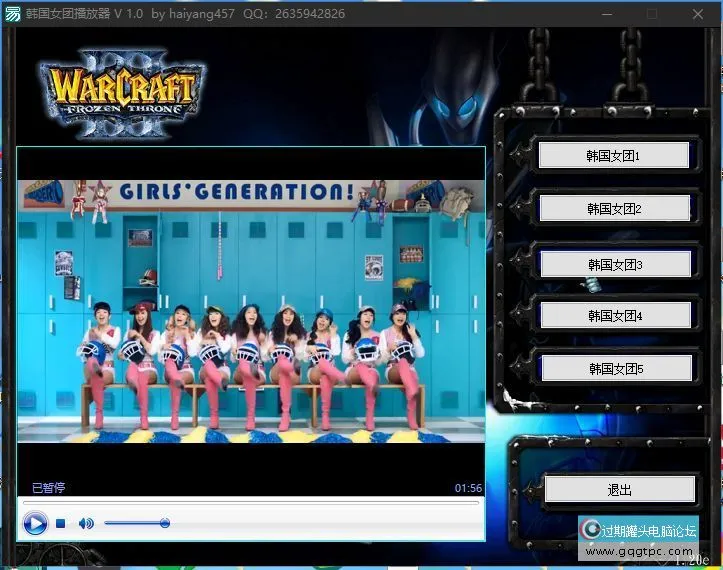Image resolution: width=723 pixels, height=570 pixels.
Task: Click the square Stop button
Action: pyautogui.click(x=61, y=523)
